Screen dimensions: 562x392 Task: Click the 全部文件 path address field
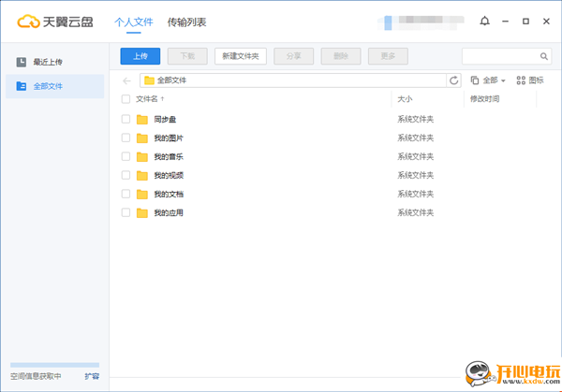pyautogui.click(x=293, y=80)
